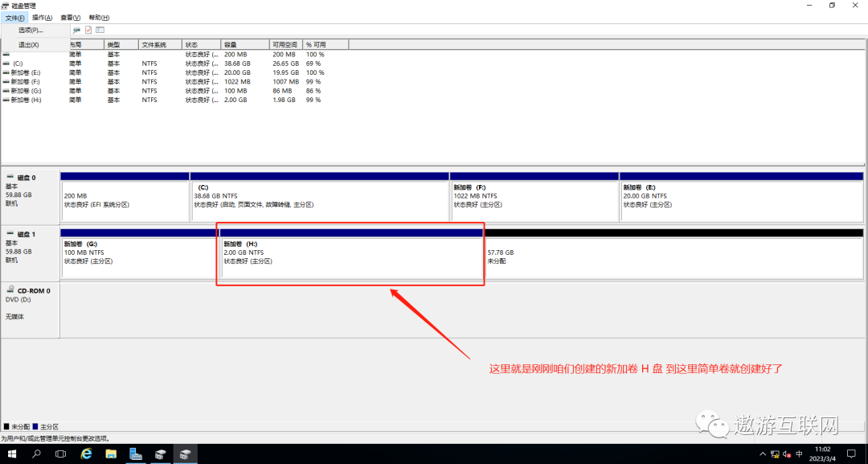
Task: Launch Internet Explorer from the taskbar
Action: click(86, 454)
